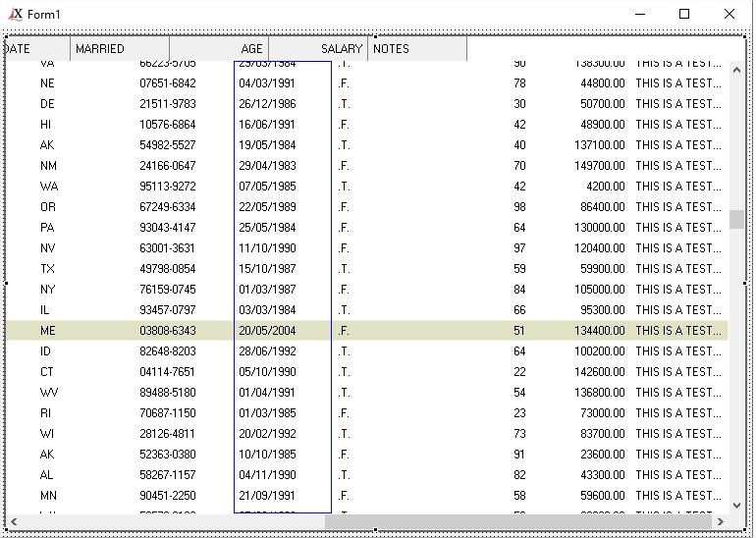Select date cell 15/10/1987
This screenshot has height=538, width=756.
pos(268,269)
